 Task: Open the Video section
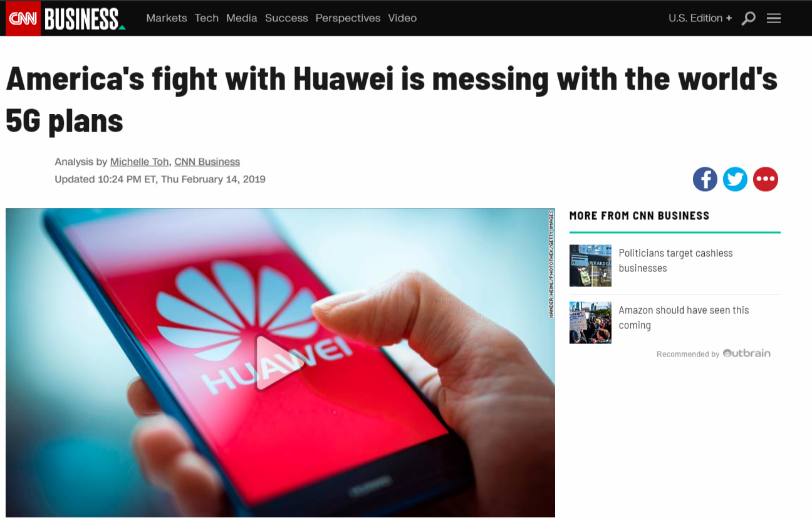coord(402,18)
